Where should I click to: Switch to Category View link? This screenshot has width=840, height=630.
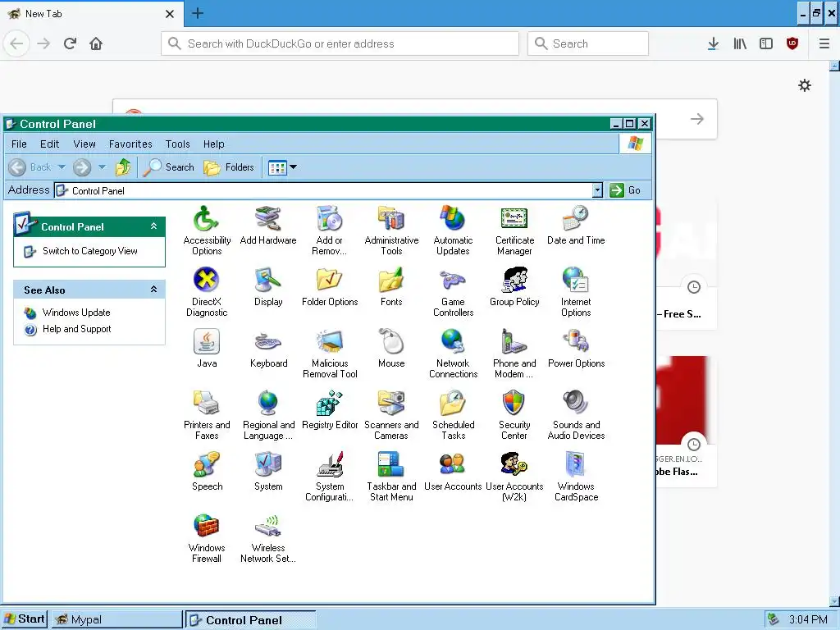90,251
